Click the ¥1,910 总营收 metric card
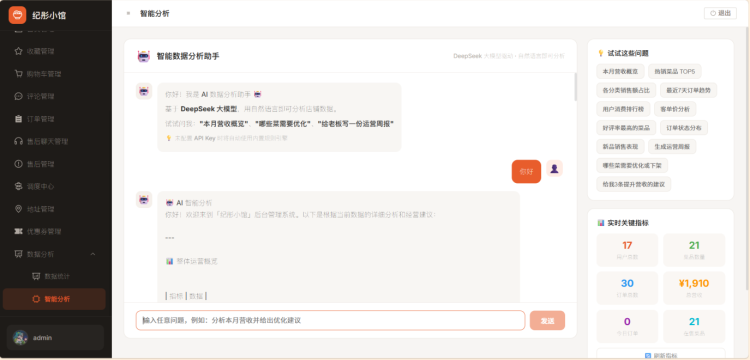The image size is (750, 360). (x=694, y=288)
